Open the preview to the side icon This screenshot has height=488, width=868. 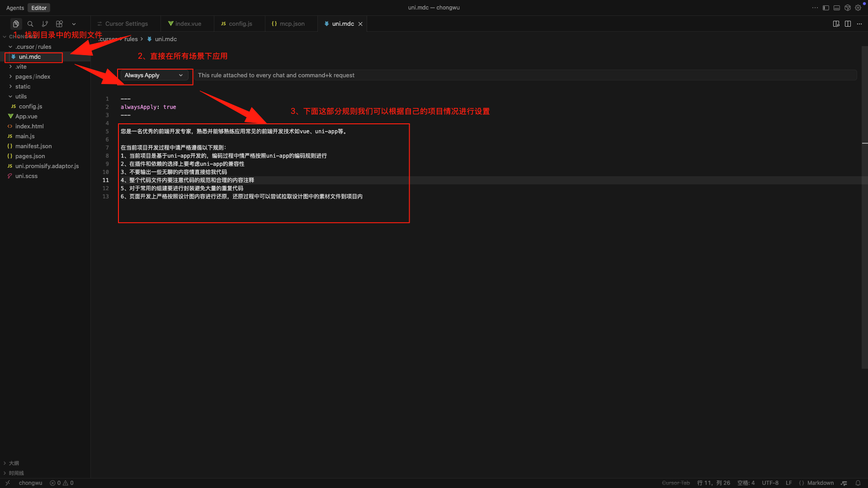[836, 24]
